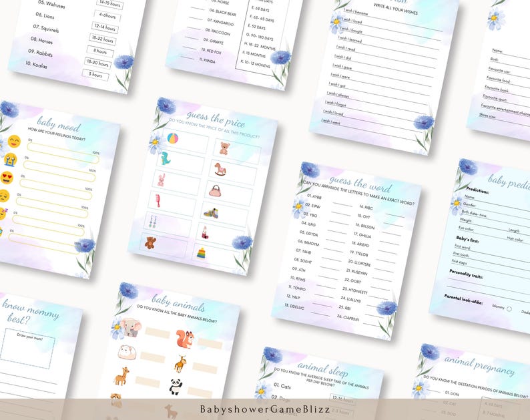530x420 pixels.
Task: Click the baby mood title
Action: tap(59, 124)
